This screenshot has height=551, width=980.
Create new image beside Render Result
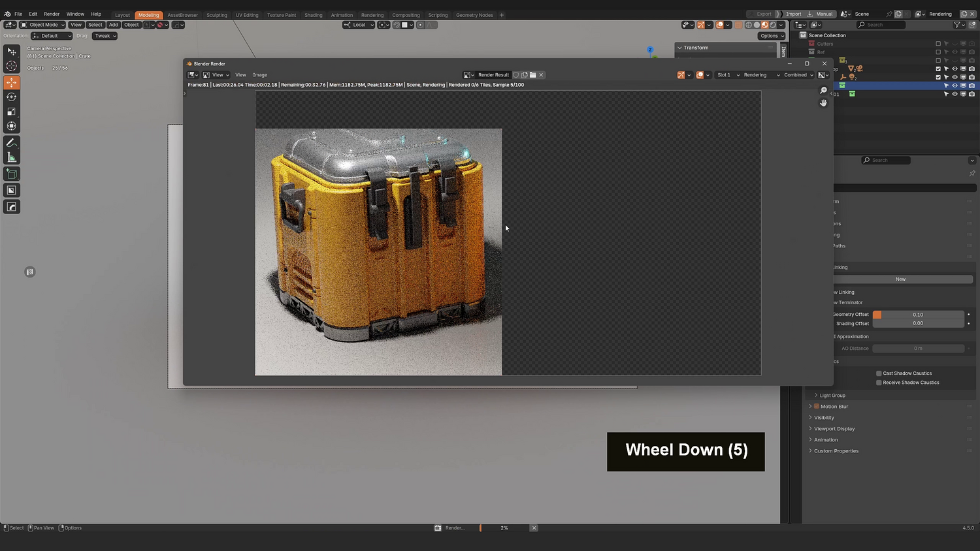point(525,75)
